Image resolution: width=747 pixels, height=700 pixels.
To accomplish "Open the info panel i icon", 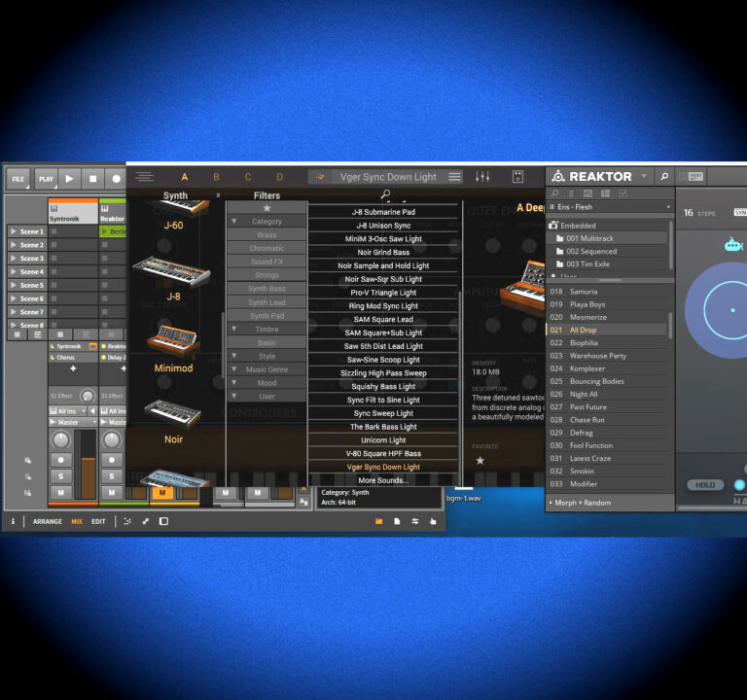I will point(13,521).
